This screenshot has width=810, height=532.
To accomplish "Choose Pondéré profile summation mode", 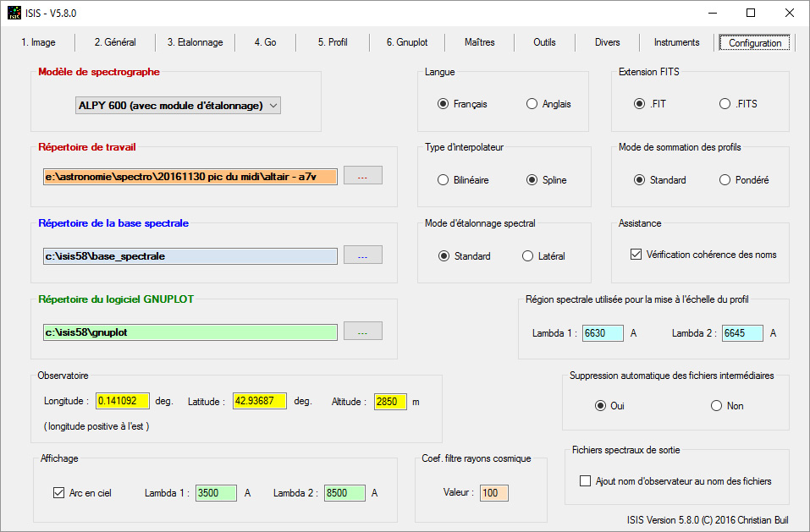I will tap(725, 180).
